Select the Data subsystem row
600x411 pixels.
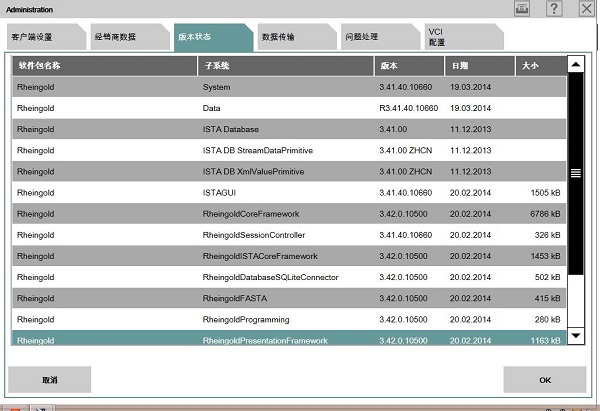point(289,108)
